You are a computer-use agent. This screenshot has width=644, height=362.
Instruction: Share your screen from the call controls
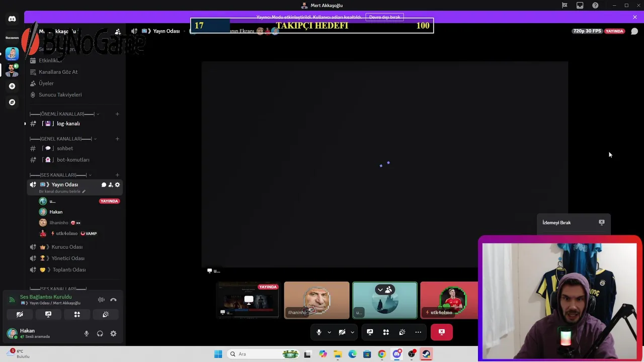(x=370, y=332)
